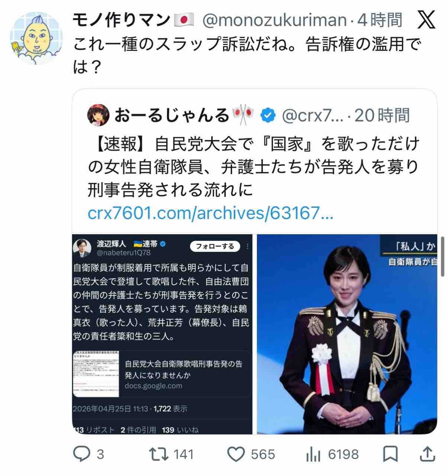Image resolution: width=448 pixels, height=476 pixels.
Task: Click the 4時間 timestamp
Action: tap(380, 20)
